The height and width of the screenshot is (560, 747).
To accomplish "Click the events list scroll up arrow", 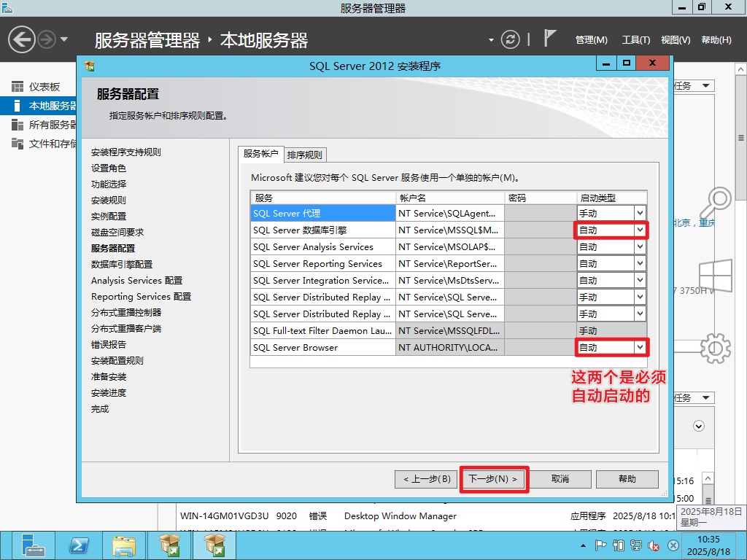I will [x=708, y=478].
